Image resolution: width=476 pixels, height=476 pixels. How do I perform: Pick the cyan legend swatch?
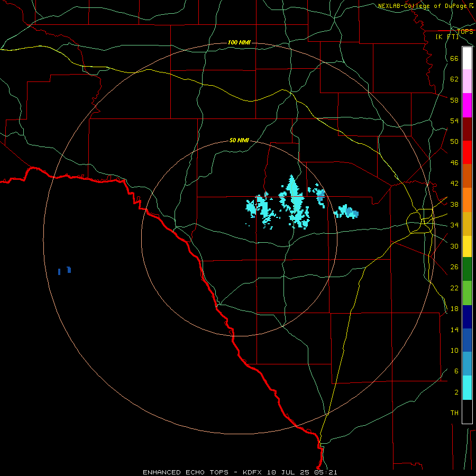pos(467,388)
